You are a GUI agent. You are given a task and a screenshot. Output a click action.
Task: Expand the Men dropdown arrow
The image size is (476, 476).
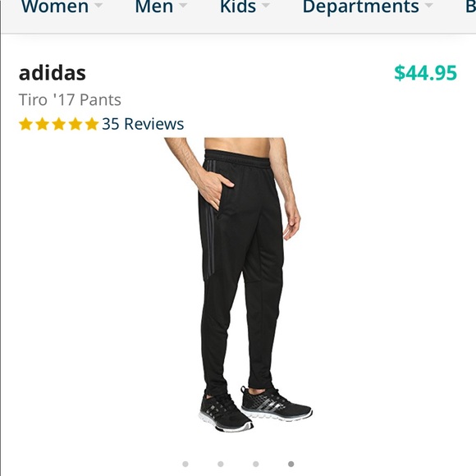(183, 5)
